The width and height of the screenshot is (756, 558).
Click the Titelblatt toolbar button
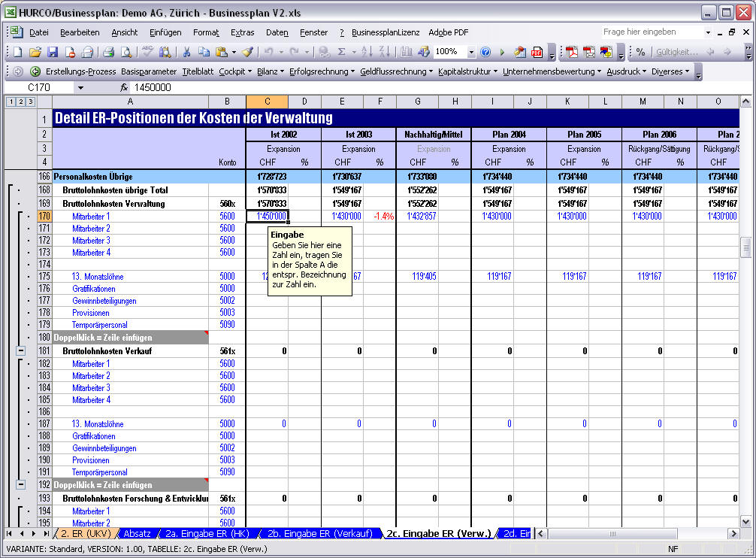click(x=198, y=71)
